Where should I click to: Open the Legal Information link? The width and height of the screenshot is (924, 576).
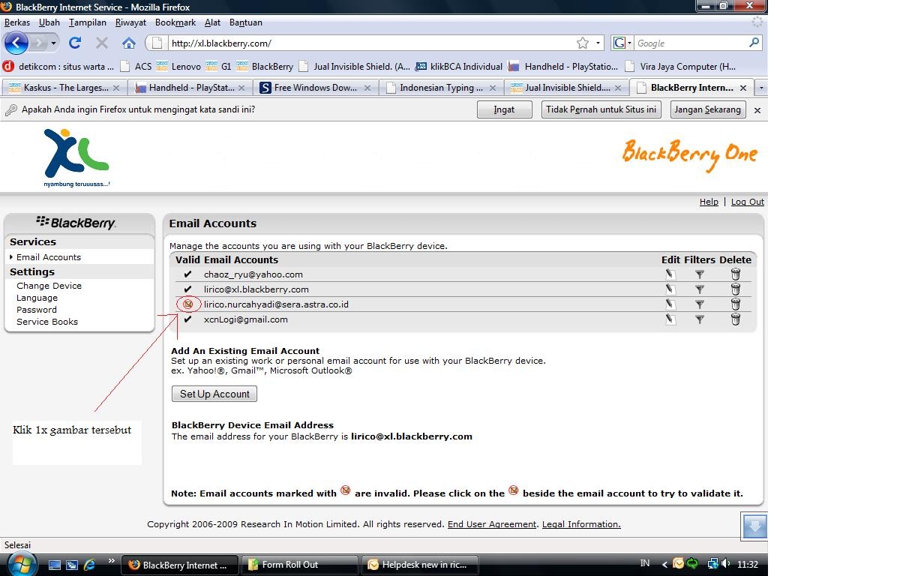coord(581,524)
